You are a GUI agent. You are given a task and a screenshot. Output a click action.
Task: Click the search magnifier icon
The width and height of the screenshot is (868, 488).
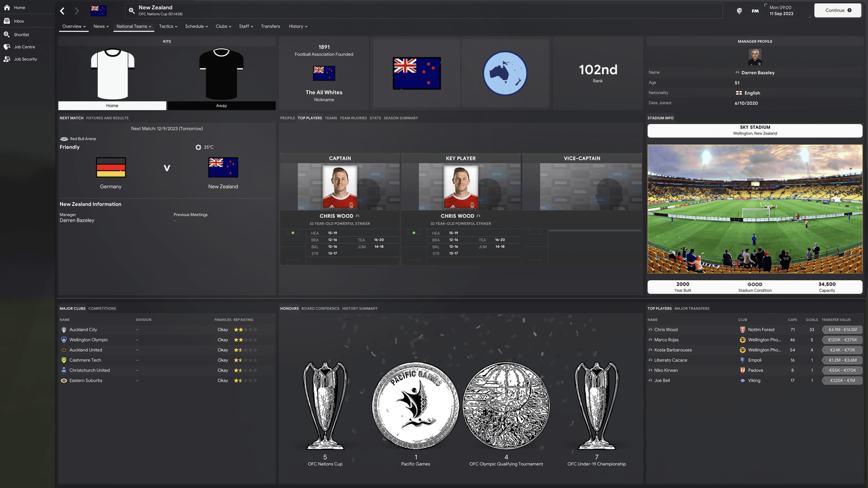coord(131,10)
